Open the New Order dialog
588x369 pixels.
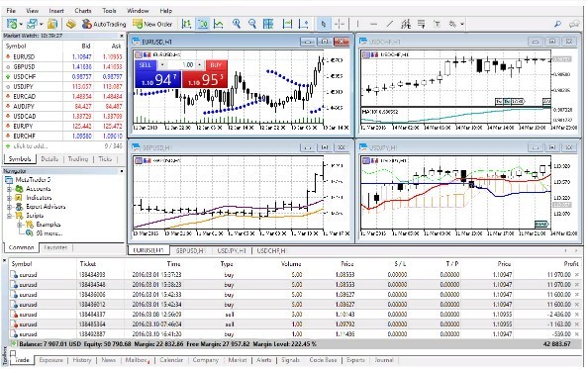tap(152, 24)
